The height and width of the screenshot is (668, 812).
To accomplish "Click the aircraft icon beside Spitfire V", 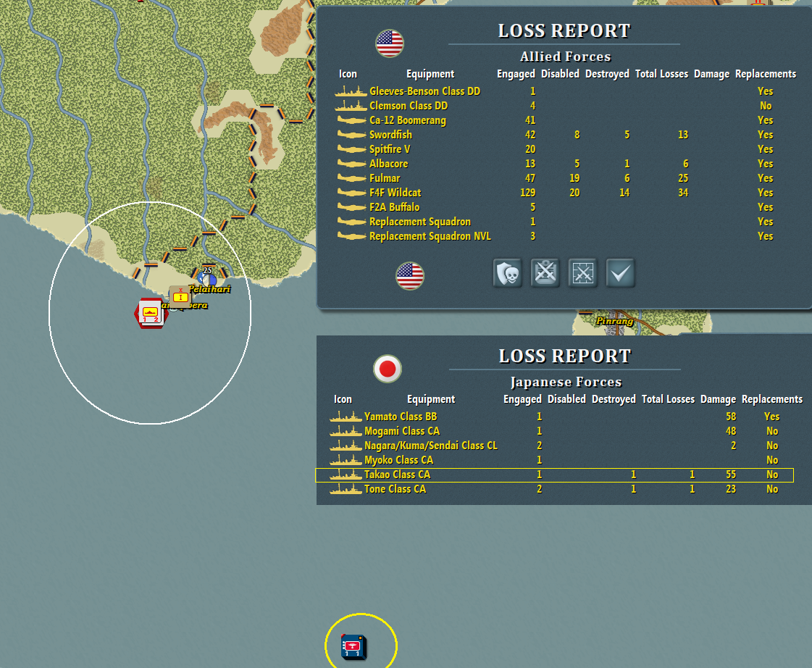I will 351,150.
